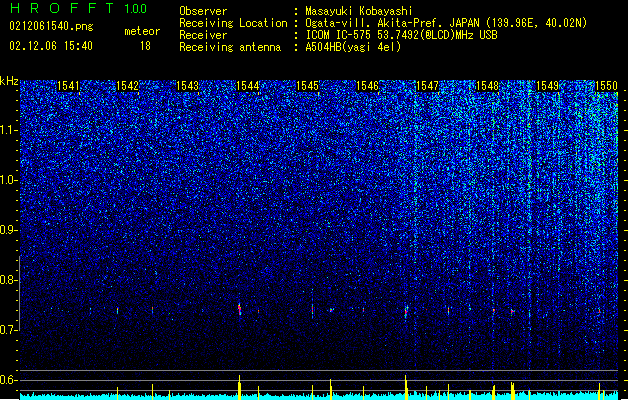This screenshot has width=629, height=400.
Task: Select the file name 0212061540.png
Action: pos(51,26)
